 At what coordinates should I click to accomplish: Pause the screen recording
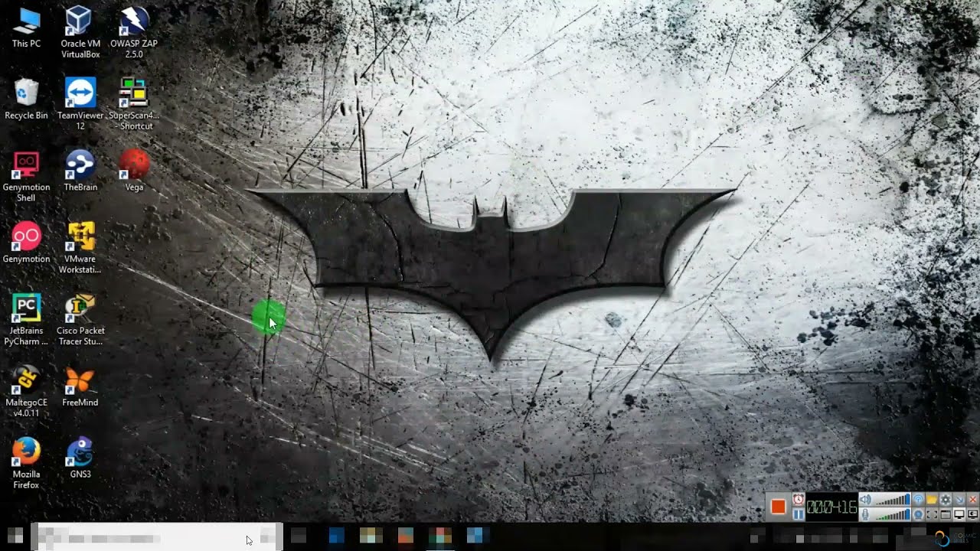pos(799,514)
